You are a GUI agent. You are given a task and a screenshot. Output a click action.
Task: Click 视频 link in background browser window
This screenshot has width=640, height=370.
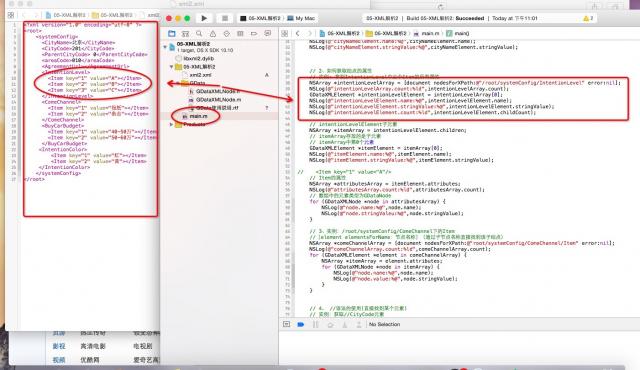click(x=59, y=360)
